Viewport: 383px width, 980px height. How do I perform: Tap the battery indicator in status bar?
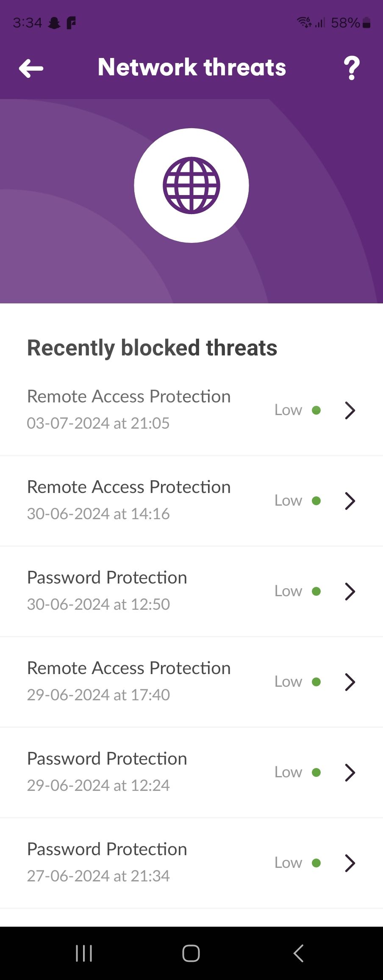point(367,22)
